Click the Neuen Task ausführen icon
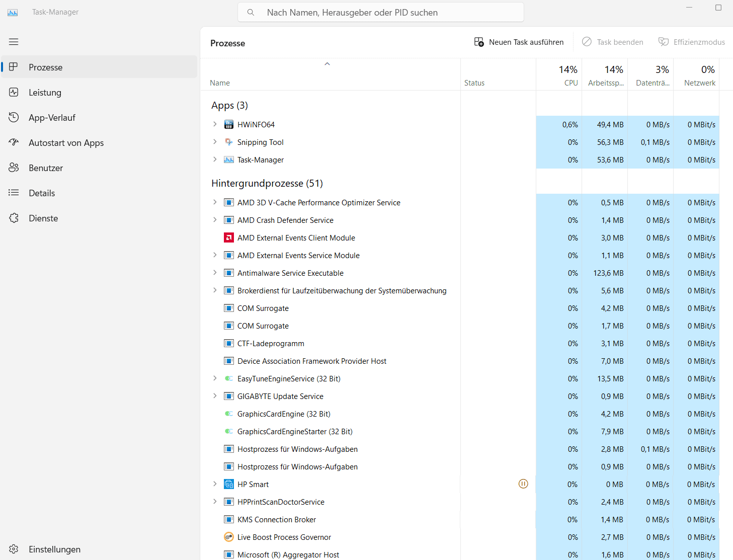 (479, 42)
